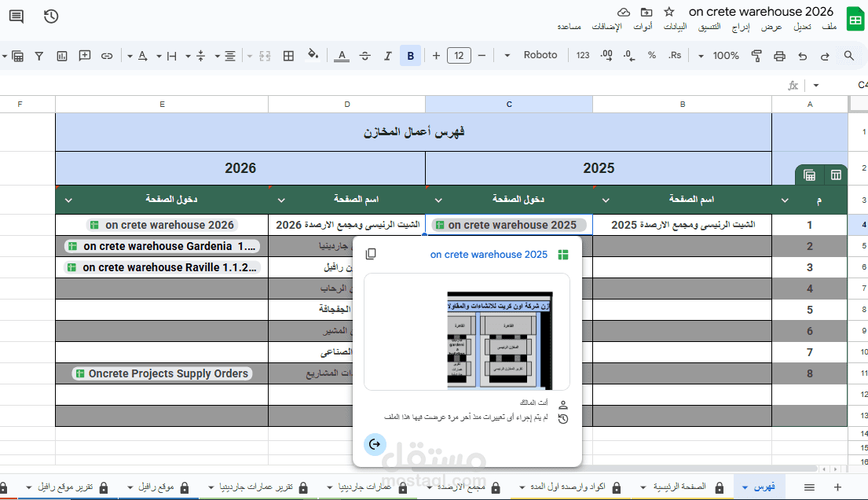Click the increase decimal places icon
This screenshot has width=868, height=500.
[606, 55]
